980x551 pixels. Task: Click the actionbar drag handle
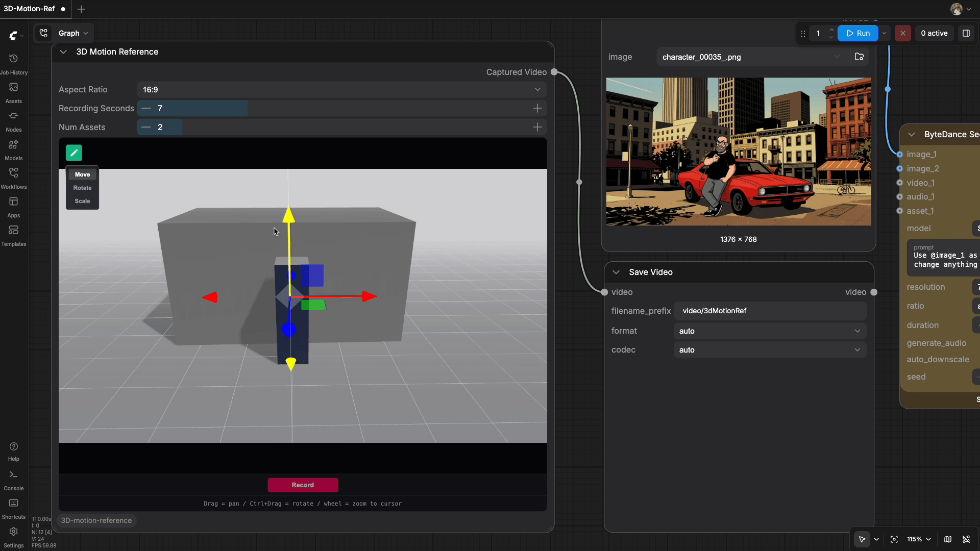pyautogui.click(x=803, y=34)
